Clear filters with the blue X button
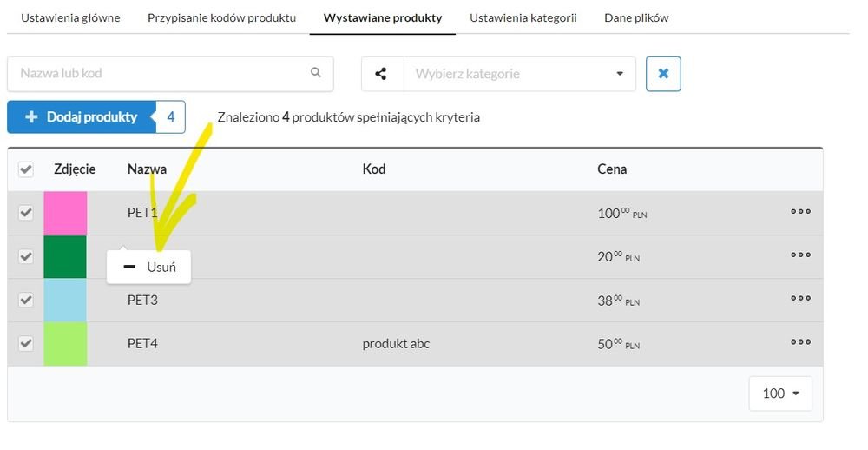Image resolution: width=868 pixels, height=450 pixels. 663,74
